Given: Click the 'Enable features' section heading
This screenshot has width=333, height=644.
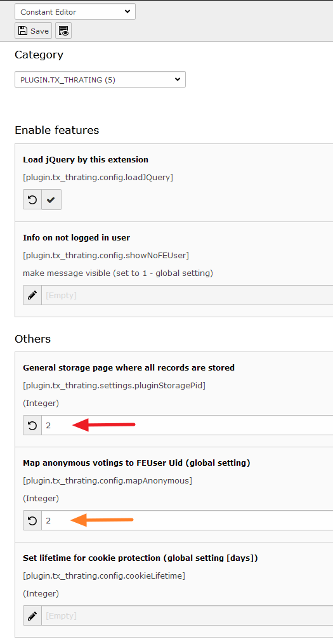Looking at the screenshot, I should [x=57, y=130].
